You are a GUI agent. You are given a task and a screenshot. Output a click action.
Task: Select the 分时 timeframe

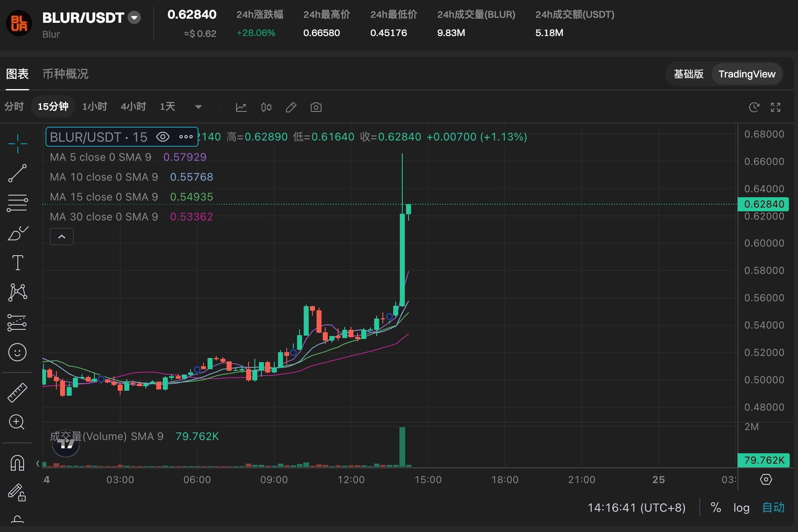click(x=14, y=107)
